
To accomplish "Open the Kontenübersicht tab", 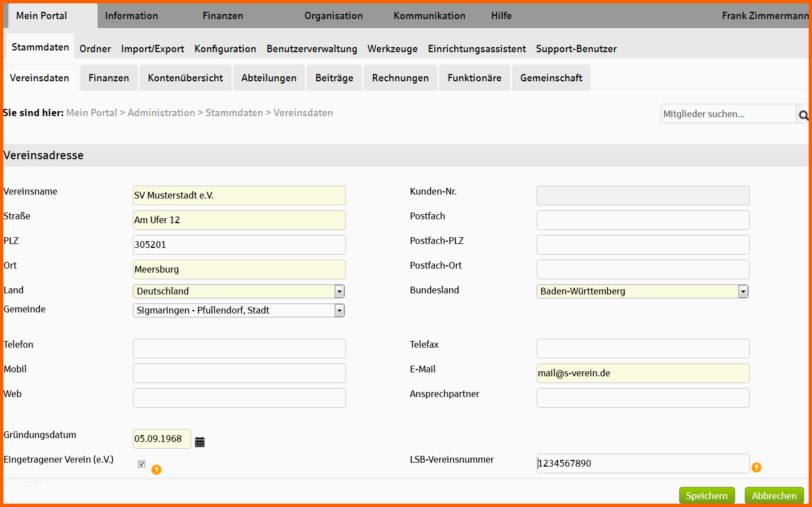I will pos(186,78).
